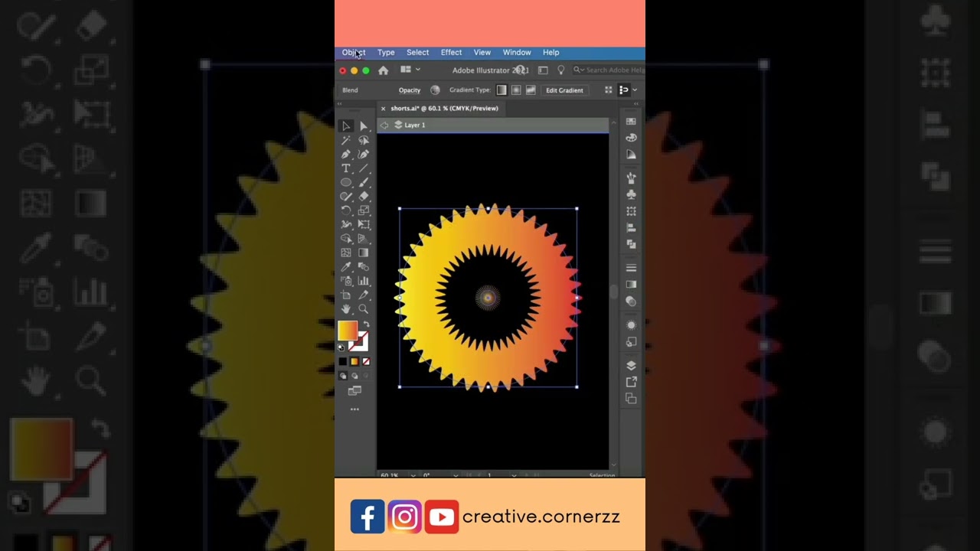Viewport: 980px width, 551px height.
Task: Pick the Blend tool
Action: point(364,267)
